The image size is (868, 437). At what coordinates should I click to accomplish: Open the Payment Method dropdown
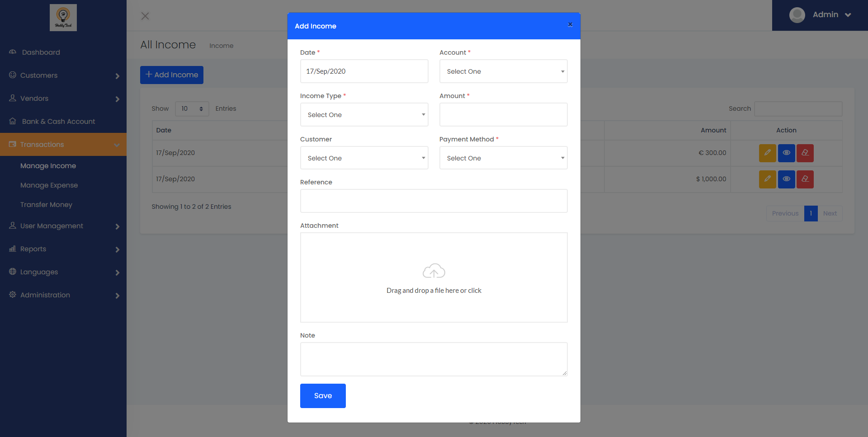pyautogui.click(x=503, y=158)
